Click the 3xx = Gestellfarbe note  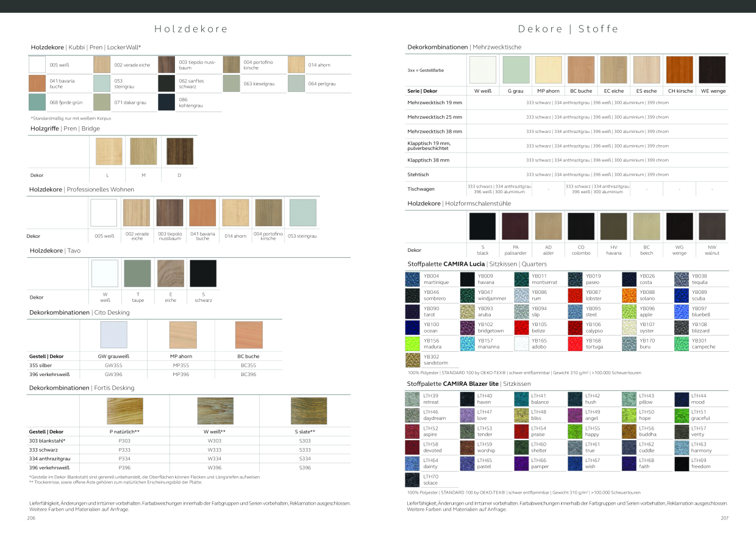[x=426, y=70]
